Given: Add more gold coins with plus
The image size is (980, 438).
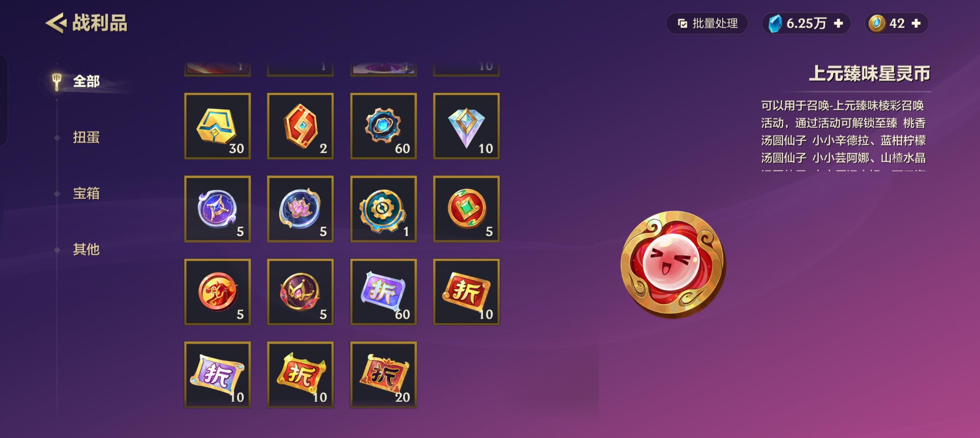Looking at the screenshot, I should [x=916, y=23].
